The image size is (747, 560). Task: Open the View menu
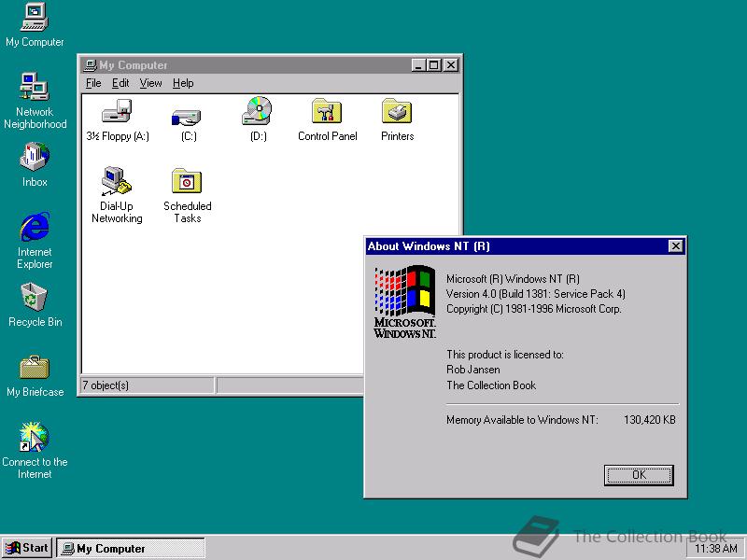tap(150, 83)
